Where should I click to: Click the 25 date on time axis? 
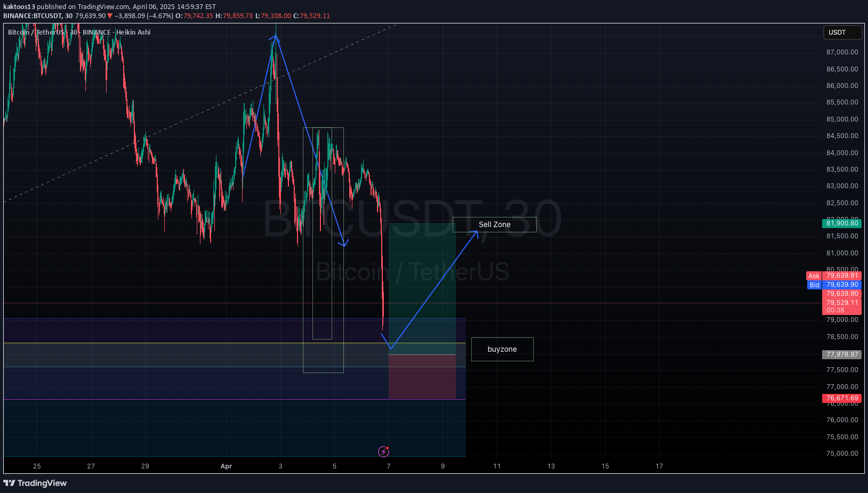pyautogui.click(x=37, y=466)
